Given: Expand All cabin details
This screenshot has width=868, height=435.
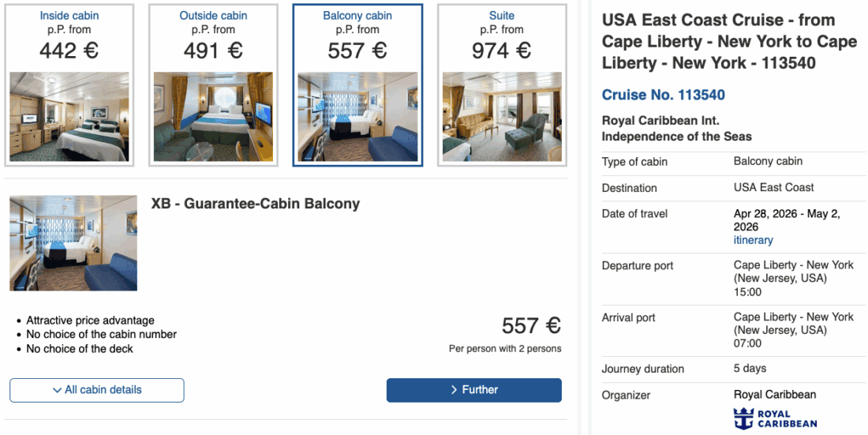Looking at the screenshot, I should pyautogui.click(x=97, y=390).
